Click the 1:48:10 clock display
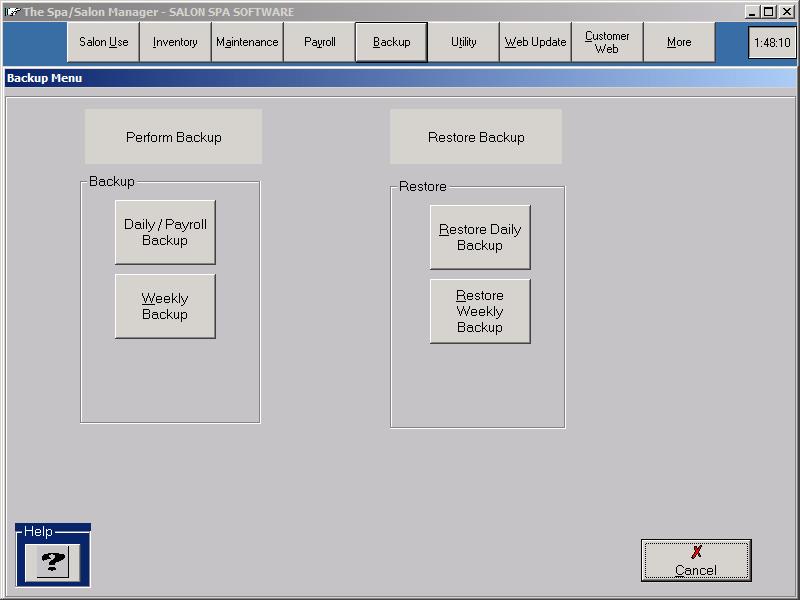Screen dimensions: 800x600 [771, 43]
